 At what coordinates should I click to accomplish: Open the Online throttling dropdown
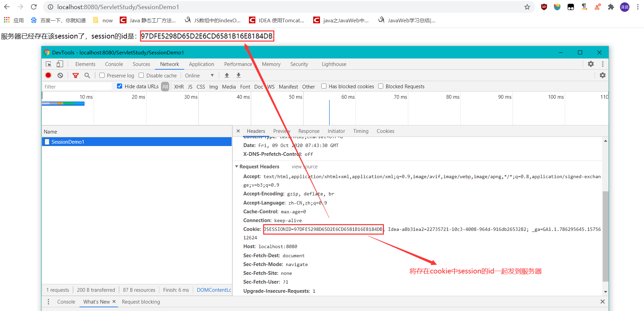(x=199, y=75)
